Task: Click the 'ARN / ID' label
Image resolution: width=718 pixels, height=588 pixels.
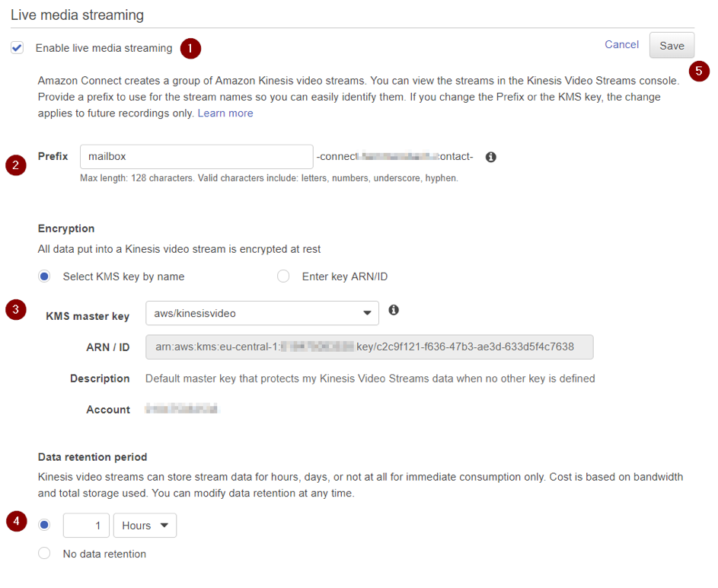Action: pyautogui.click(x=108, y=347)
